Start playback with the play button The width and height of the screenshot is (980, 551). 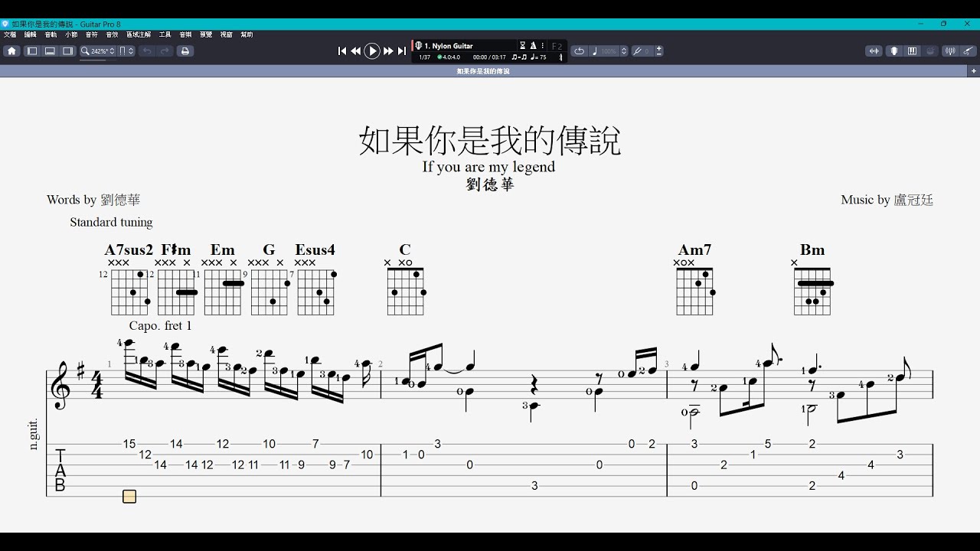[x=372, y=51]
